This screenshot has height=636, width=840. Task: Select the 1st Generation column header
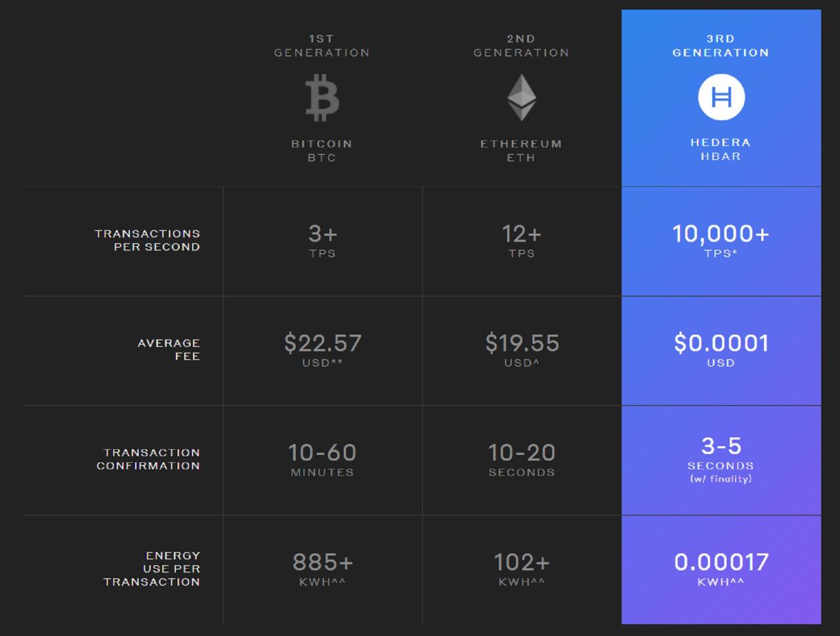pyautogui.click(x=322, y=46)
